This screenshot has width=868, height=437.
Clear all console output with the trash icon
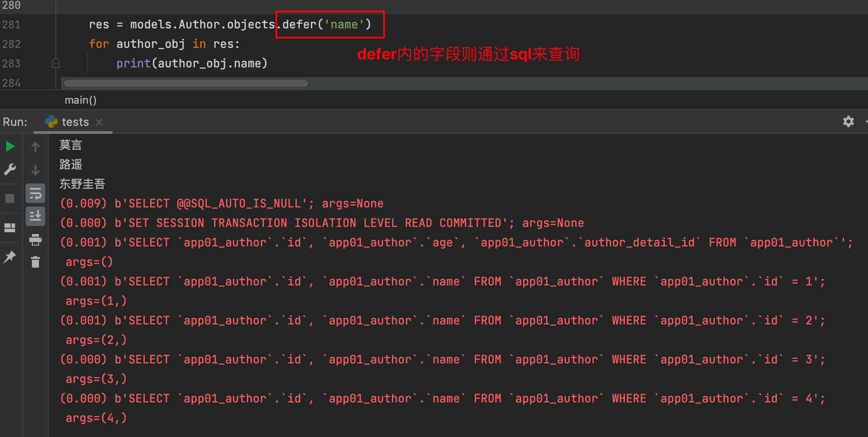click(35, 262)
